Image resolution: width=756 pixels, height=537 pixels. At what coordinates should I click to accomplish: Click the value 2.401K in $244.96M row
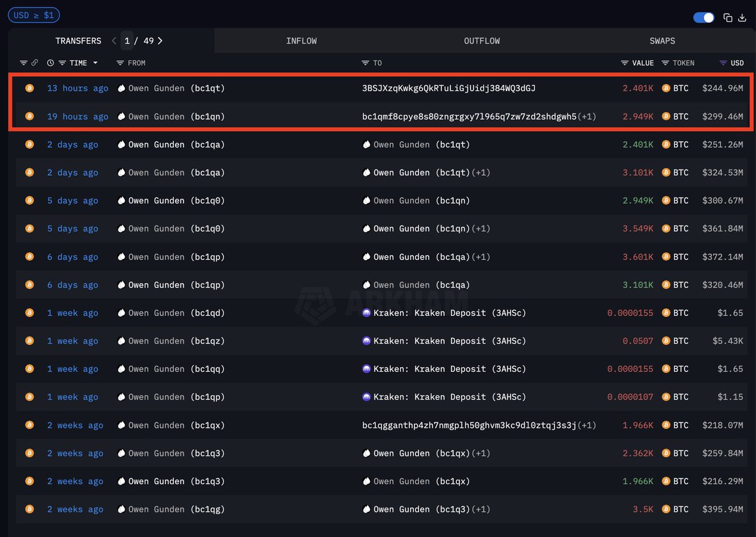pos(638,88)
